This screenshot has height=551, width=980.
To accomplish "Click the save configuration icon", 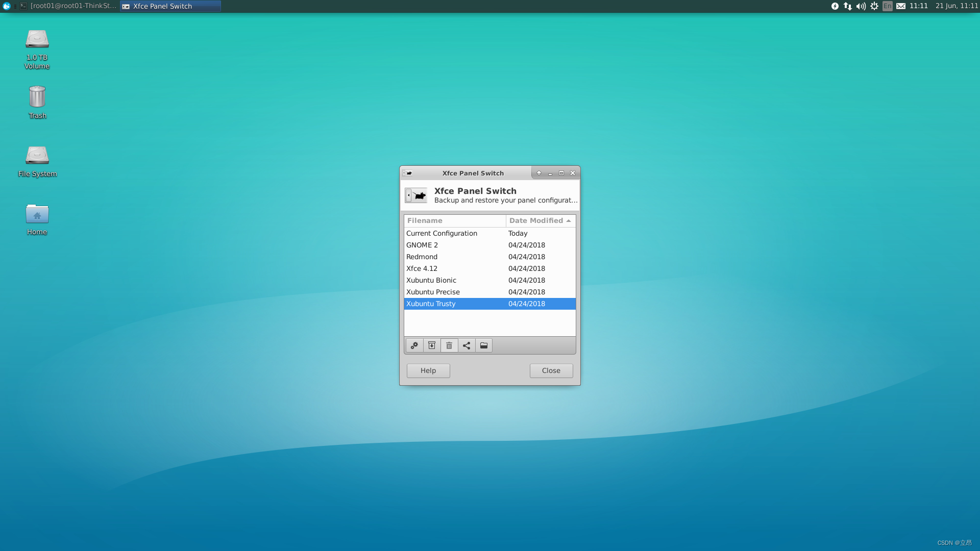I will point(432,346).
